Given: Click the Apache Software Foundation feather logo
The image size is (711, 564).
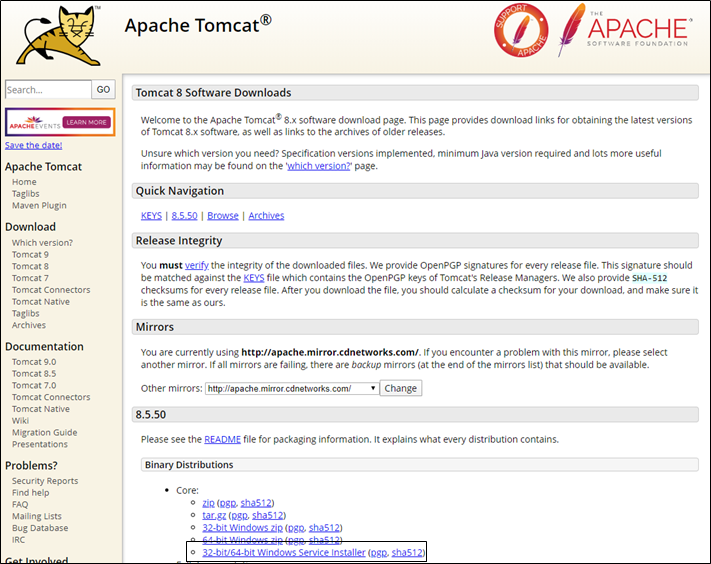Looking at the screenshot, I should [x=625, y=30].
